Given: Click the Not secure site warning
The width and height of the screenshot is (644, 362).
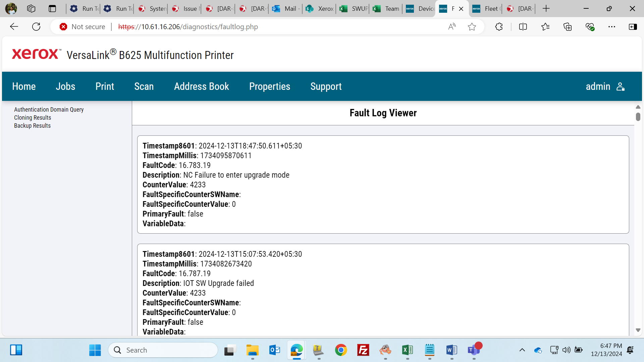Looking at the screenshot, I should coord(82,27).
